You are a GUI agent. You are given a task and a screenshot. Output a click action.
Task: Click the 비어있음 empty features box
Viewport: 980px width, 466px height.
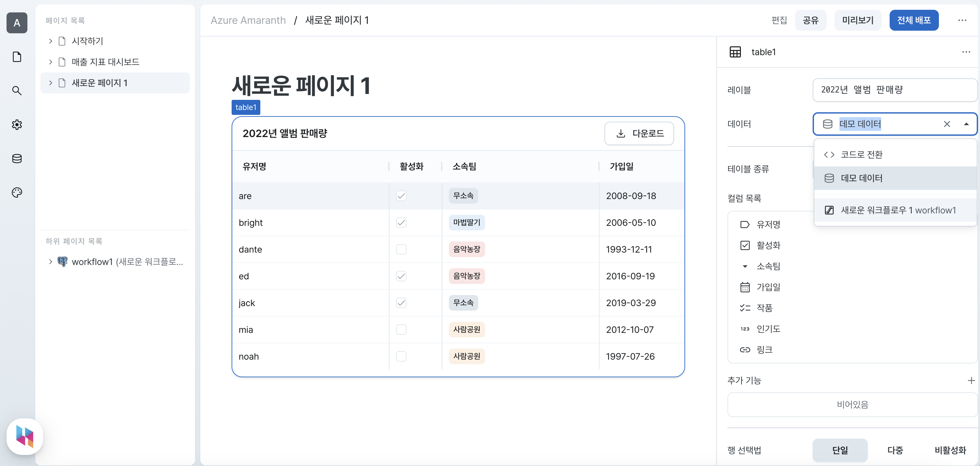click(x=852, y=404)
